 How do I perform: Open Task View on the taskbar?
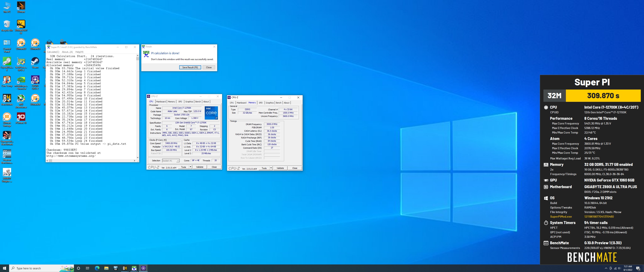click(x=88, y=268)
